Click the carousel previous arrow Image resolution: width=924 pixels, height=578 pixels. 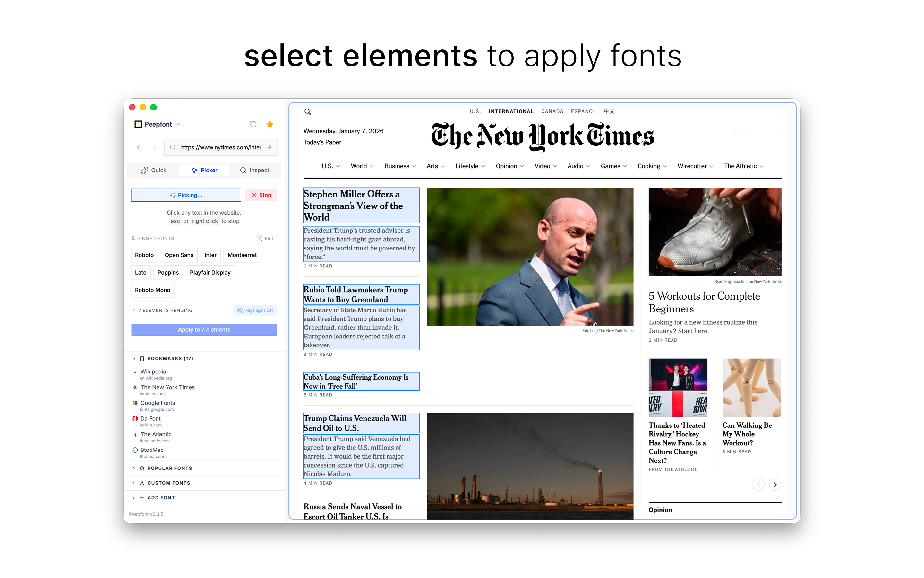[758, 485]
